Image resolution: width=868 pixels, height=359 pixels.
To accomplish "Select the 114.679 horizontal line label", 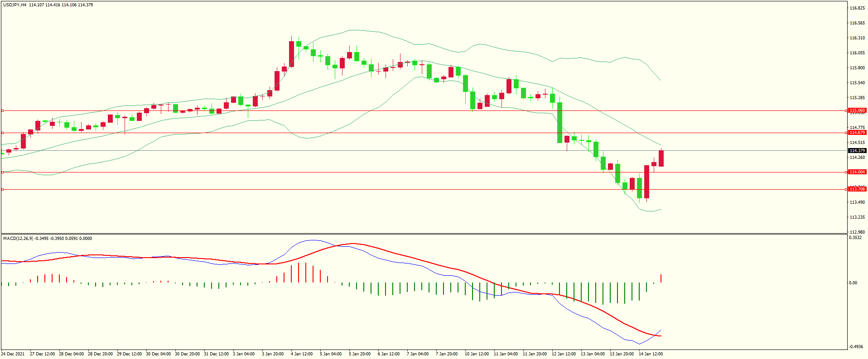I will tap(857, 133).
